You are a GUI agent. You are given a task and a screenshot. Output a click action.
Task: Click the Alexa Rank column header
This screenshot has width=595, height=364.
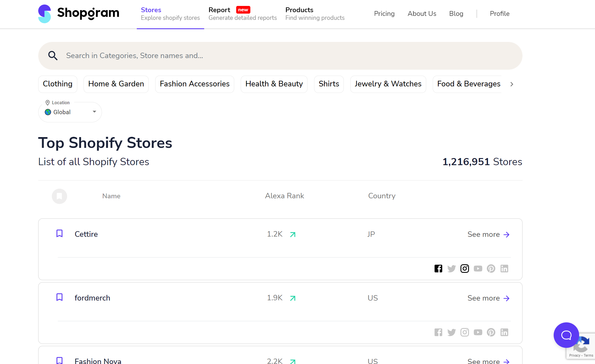[284, 196]
